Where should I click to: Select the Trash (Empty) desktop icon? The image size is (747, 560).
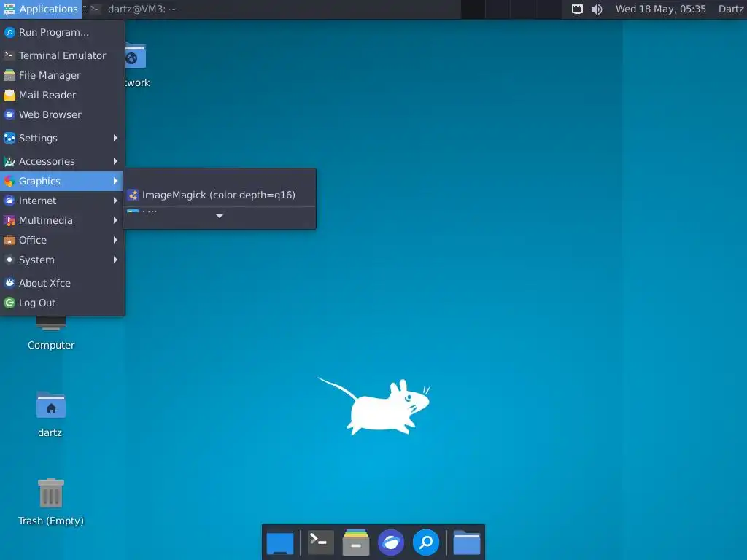[51, 493]
